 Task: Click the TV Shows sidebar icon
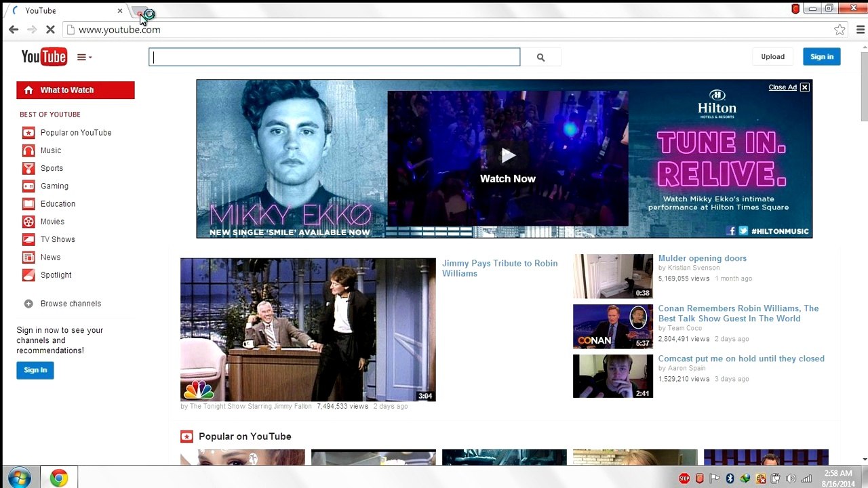[28, 239]
